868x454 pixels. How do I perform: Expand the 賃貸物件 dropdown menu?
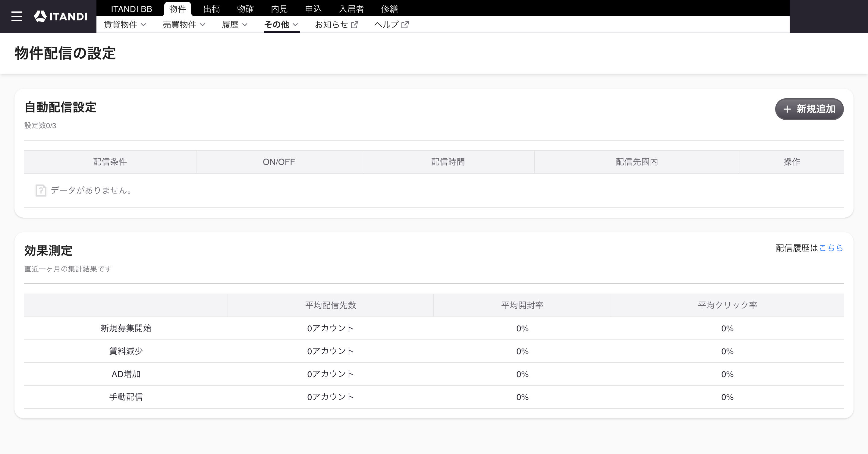click(x=125, y=25)
